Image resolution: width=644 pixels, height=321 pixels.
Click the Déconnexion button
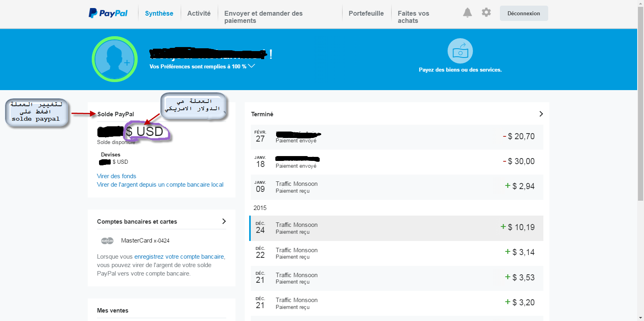click(524, 13)
